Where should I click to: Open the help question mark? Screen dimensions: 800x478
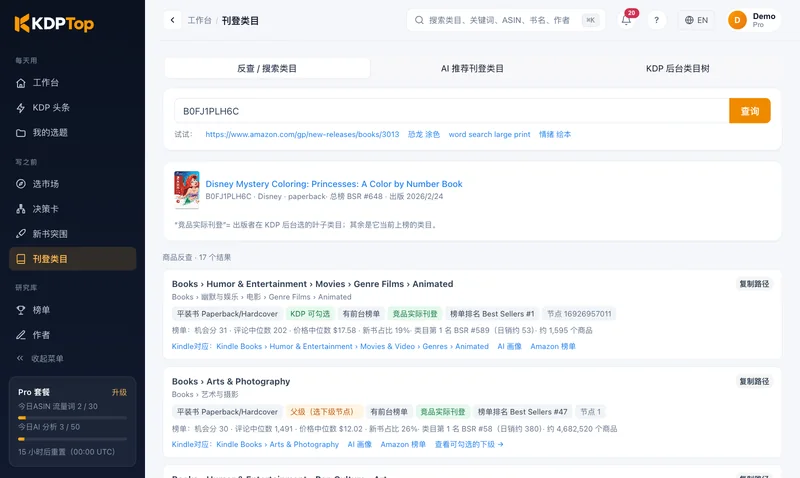click(657, 20)
